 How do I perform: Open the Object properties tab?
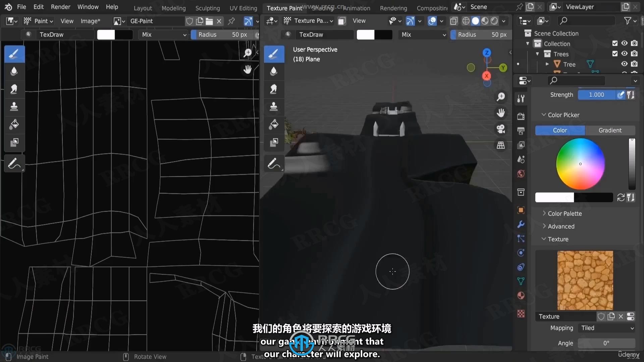[x=521, y=210]
